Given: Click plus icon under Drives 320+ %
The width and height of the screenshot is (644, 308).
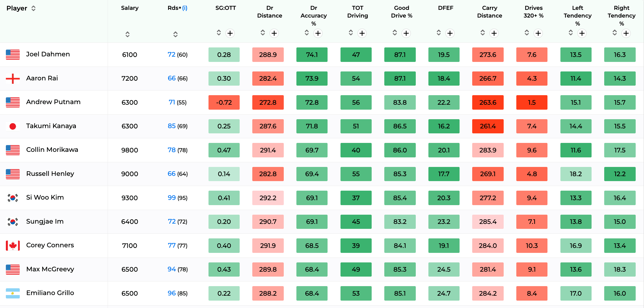Looking at the screenshot, I should 538,33.
